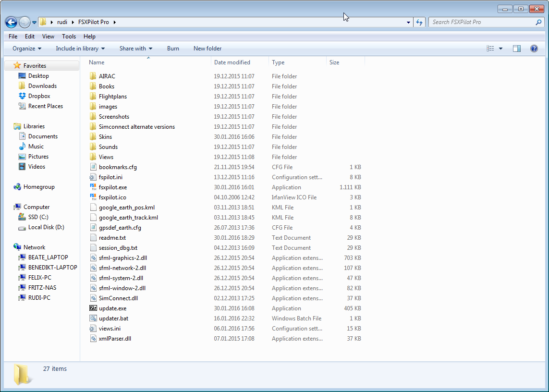The height and width of the screenshot is (392, 549).
Task: Toggle the preview pane icon
Action: pyautogui.click(x=517, y=49)
